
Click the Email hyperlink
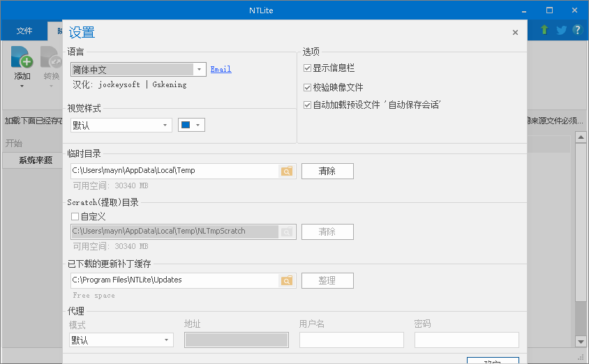(x=221, y=70)
